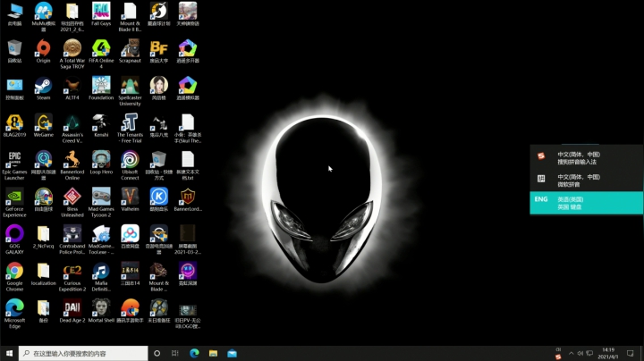Image resolution: width=644 pixels, height=361 pixels.
Task: Select The Tenants - Free Trial icon
Action: tap(130, 128)
